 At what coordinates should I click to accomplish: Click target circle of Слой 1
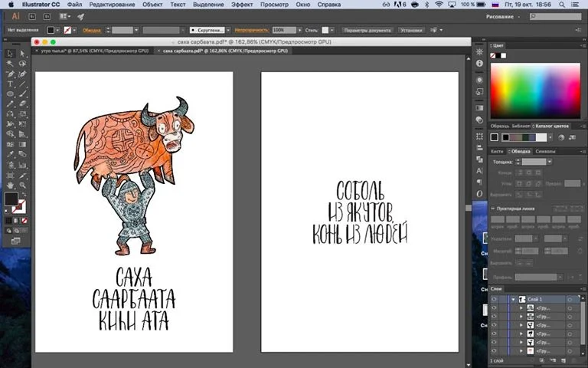coord(570,299)
